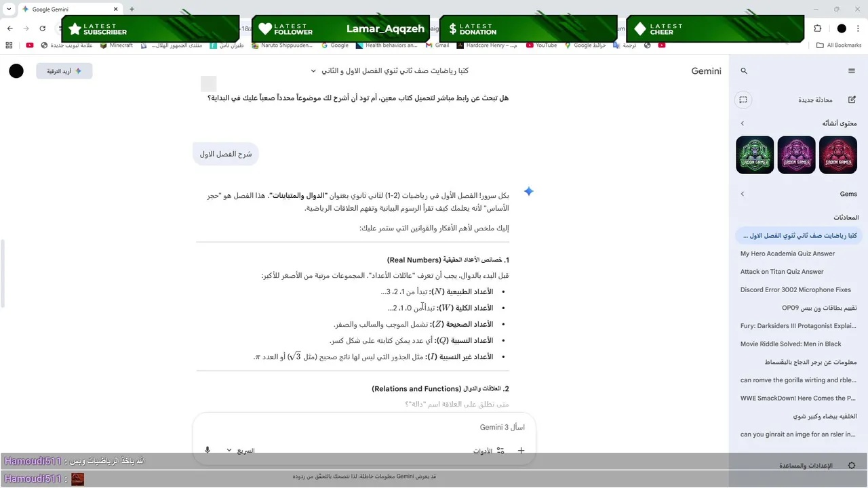Image resolution: width=868 pixels, height=488 pixels.
Task: Open the ترجمة translate bookmark
Action: [x=625, y=45]
